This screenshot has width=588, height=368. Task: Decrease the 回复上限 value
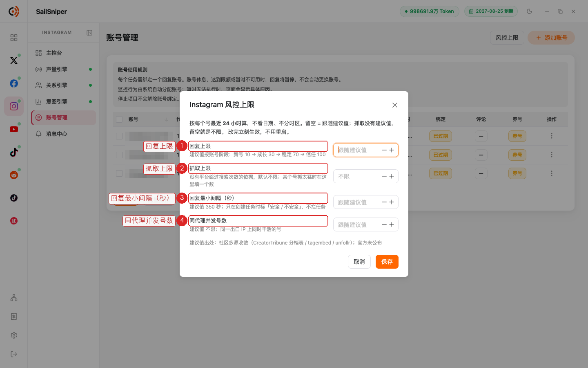pyautogui.click(x=384, y=150)
